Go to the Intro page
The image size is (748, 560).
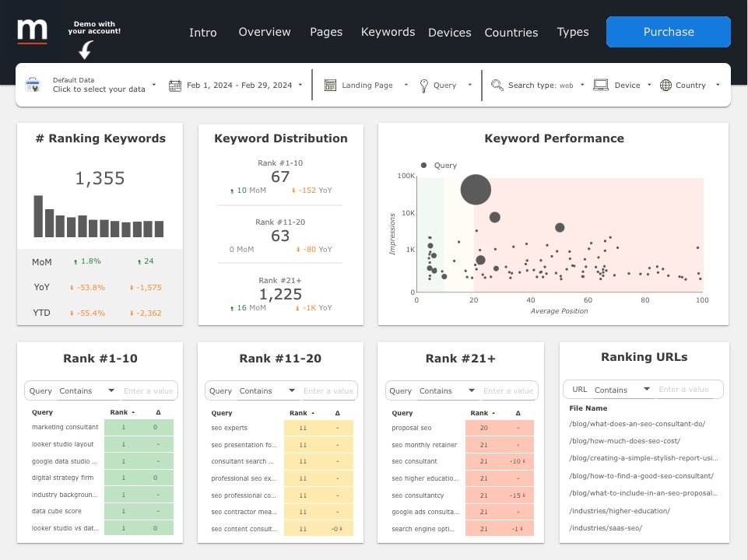(x=202, y=33)
